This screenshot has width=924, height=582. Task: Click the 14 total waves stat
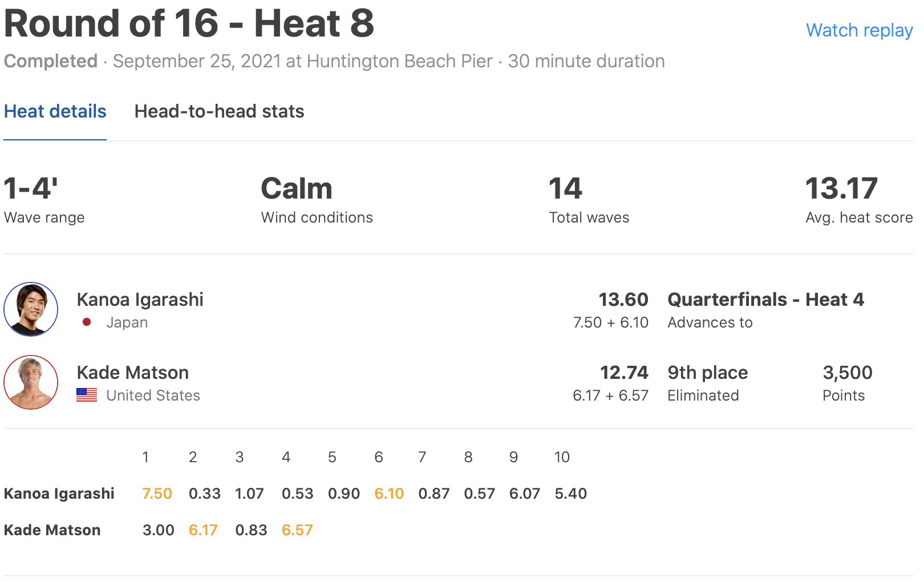[x=565, y=189]
